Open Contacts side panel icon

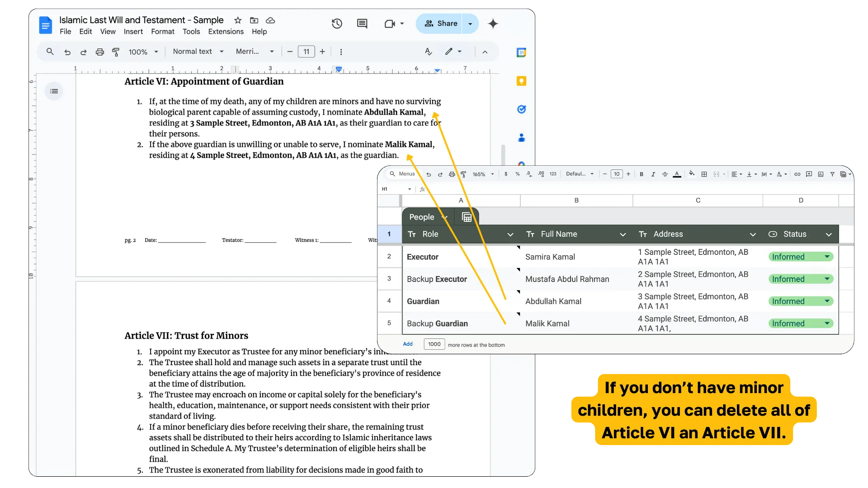[x=521, y=138]
